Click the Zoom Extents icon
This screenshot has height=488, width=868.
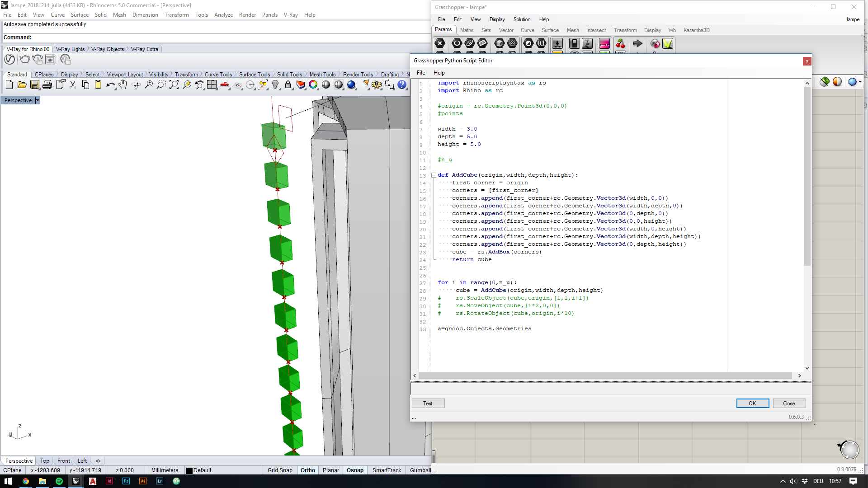pyautogui.click(x=174, y=84)
